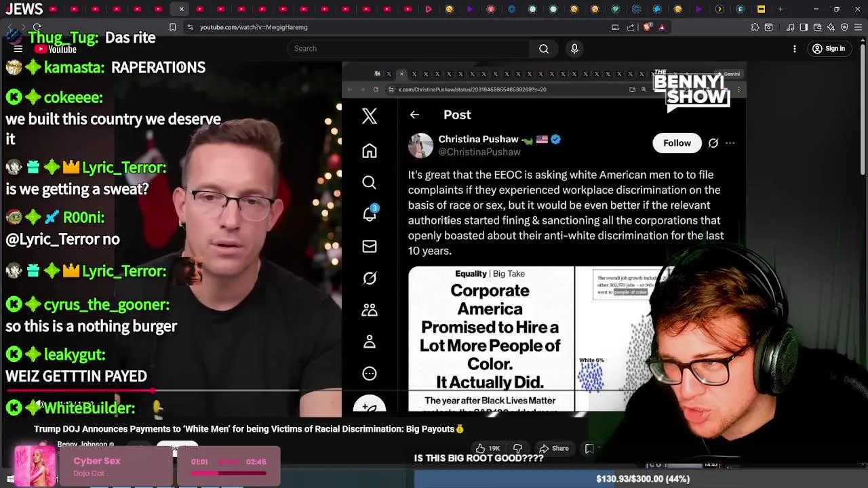This screenshot has height=488, width=868.
Task: Open Christina Pushaw profile avatar
Action: (x=420, y=146)
